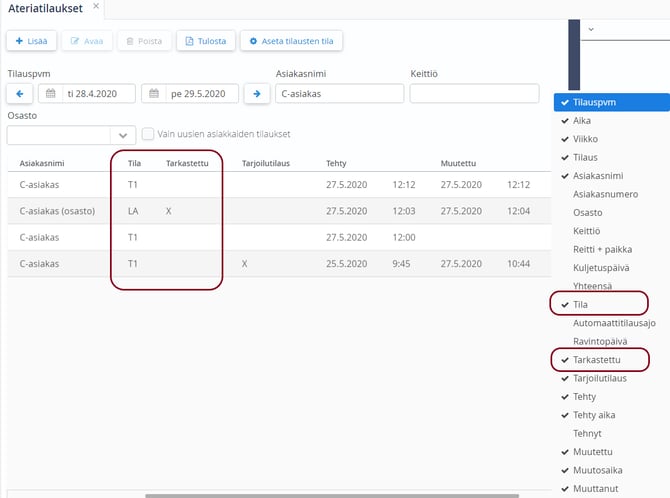Image resolution: width=670 pixels, height=498 pixels.
Task: Toggle Vain uusien asiakkaiden tilaukset checkbox
Action: [x=148, y=134]
